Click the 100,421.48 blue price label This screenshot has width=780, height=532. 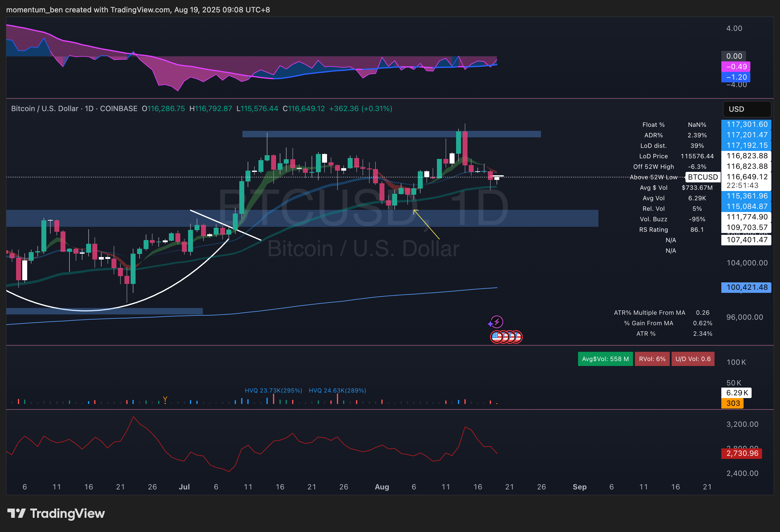746,288
